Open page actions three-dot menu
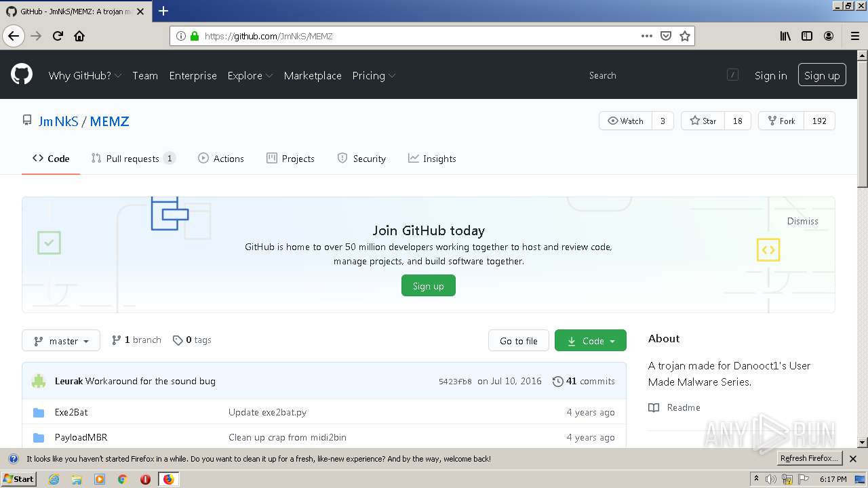Screen dimensions: 868x488 647,36
